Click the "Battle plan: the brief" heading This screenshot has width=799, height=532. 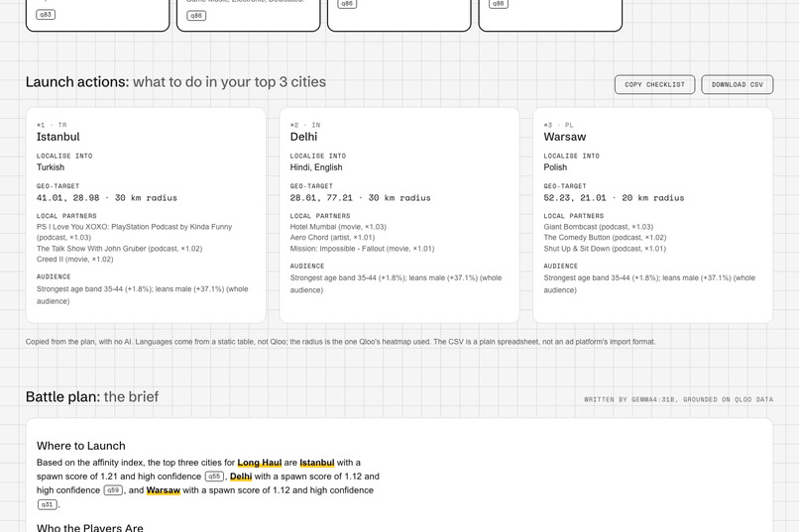(92, 396)
